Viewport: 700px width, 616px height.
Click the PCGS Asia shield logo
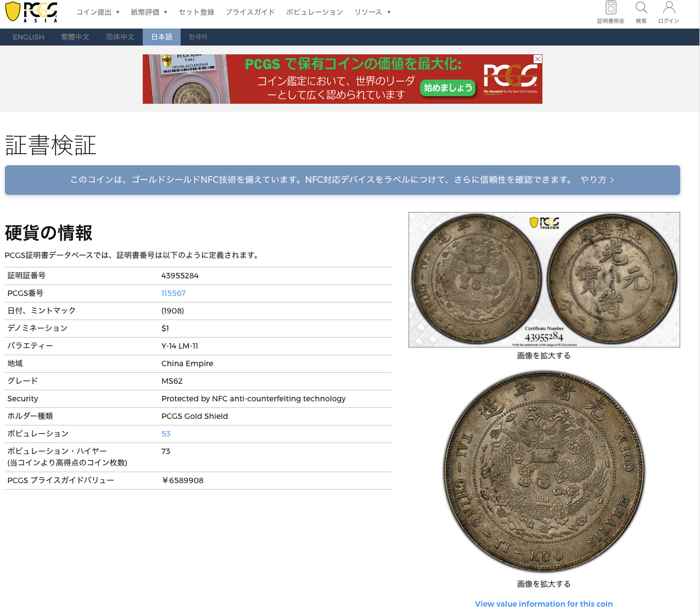point(31,12)
